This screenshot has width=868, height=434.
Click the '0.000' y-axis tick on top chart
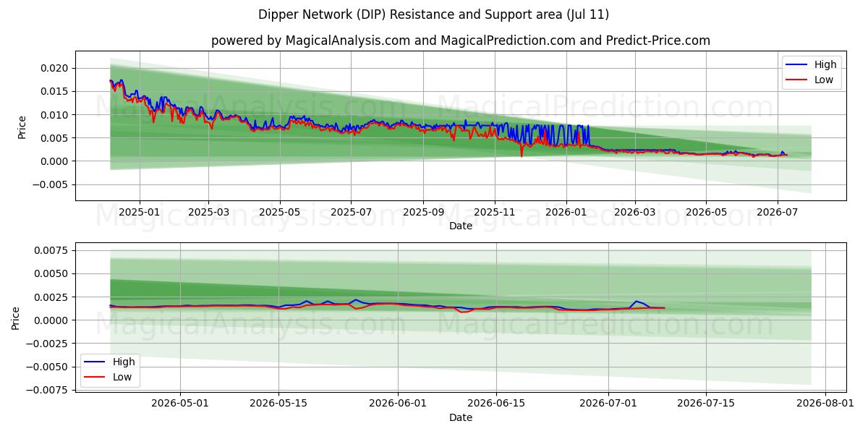pyautogui.click(x=54, y=161)
